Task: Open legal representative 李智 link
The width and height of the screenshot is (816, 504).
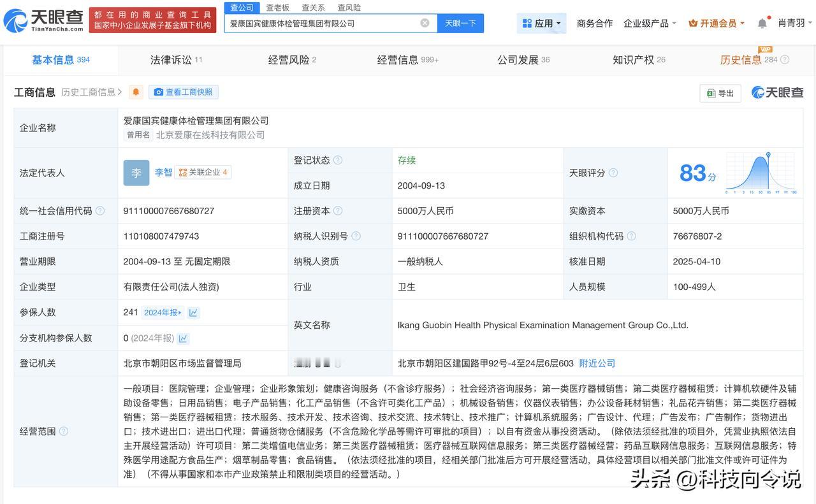Action: click(163, 173)
